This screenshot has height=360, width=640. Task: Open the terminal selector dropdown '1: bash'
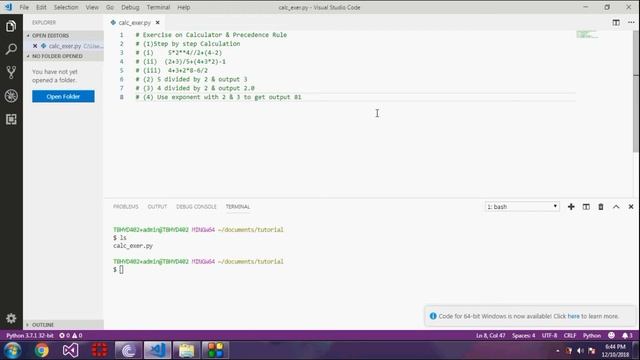[522, 207]
